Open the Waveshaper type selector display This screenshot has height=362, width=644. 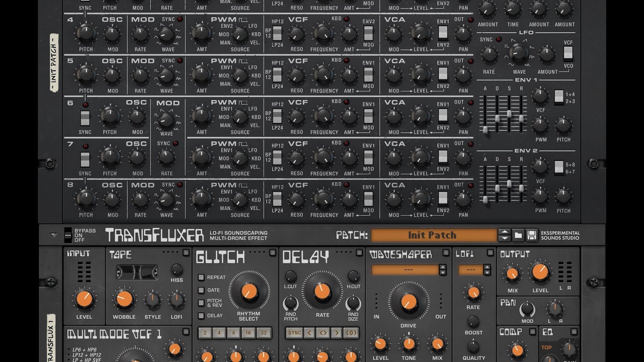405,270
